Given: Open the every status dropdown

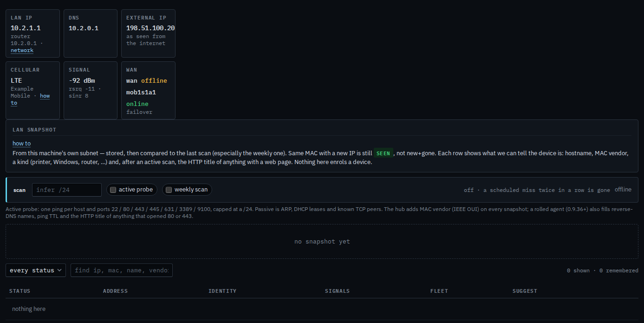Looking at the screenshot, I should click(x=36, y=270).
